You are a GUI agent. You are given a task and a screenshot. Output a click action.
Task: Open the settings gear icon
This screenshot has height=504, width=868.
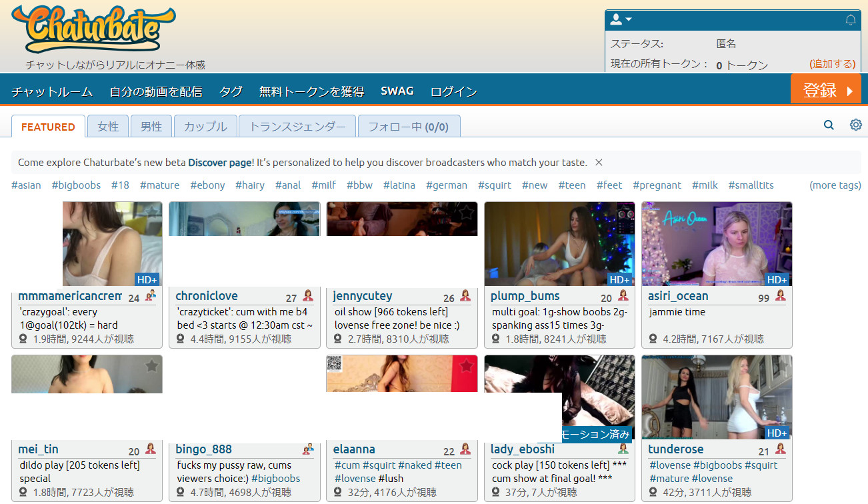855,125
